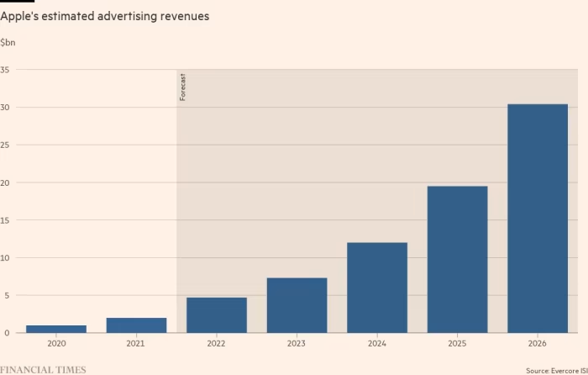Click the x-axis label '2024'

[x=377, y=343]
